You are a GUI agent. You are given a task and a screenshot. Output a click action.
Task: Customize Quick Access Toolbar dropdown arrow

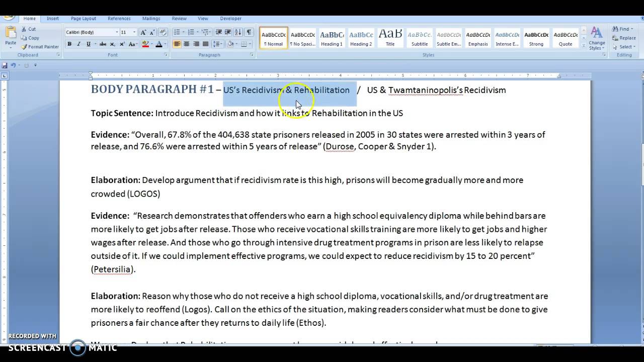click(35, 65)
